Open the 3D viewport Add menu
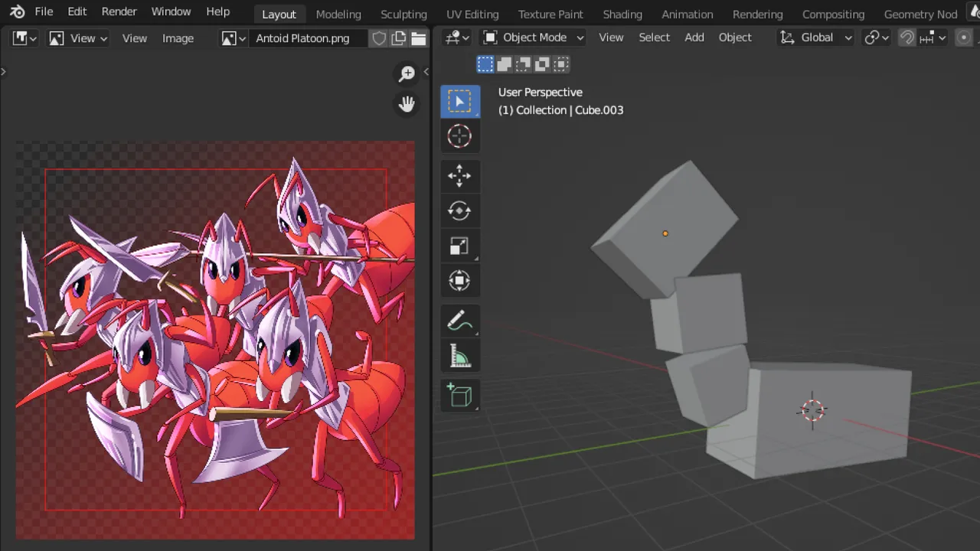Viewport: 980px width, 551px height. 694,37
